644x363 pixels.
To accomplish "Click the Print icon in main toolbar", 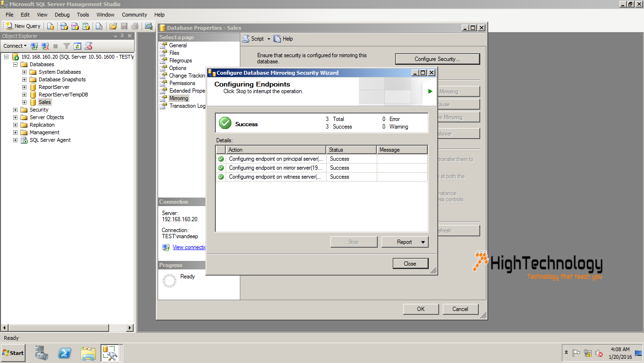I will 135,26.
